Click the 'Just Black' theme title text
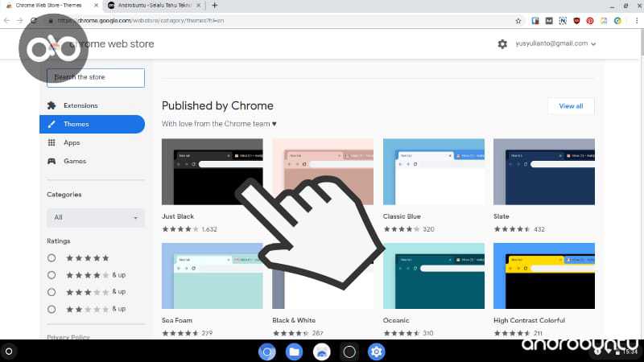This screenshot has height=362, width=644. point(178,216)
